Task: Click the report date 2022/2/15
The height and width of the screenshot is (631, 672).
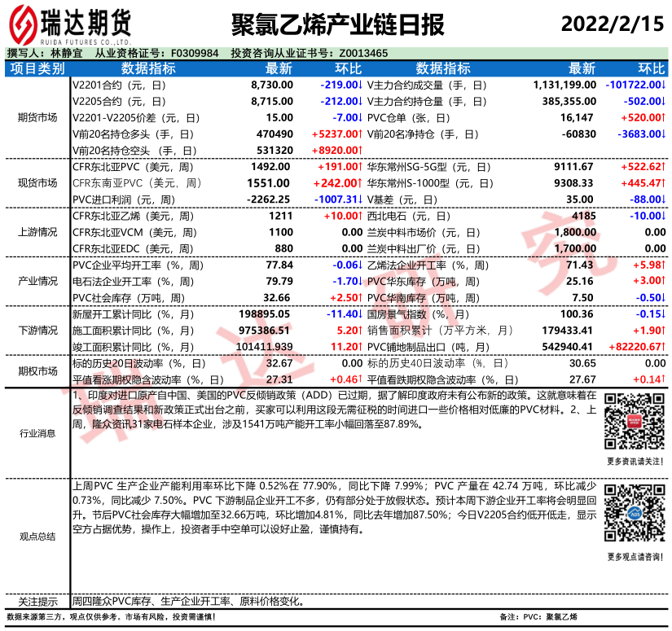Action: pos(612,24)
